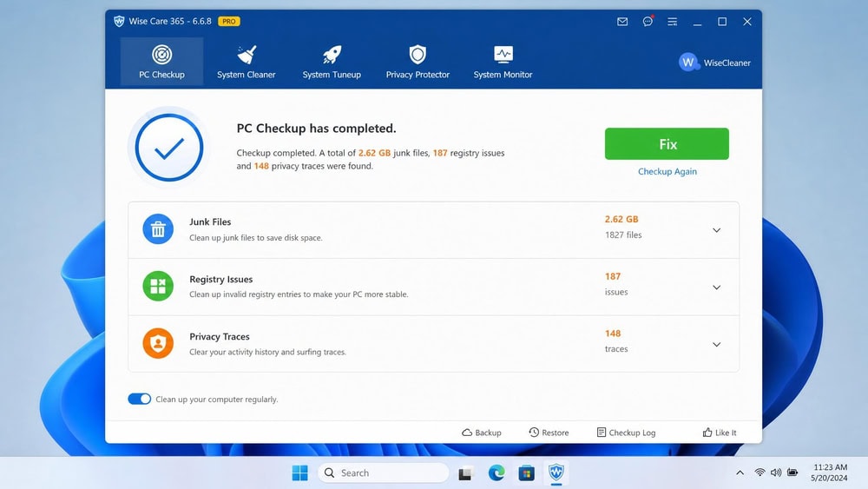The height and width of the screenshot is (489, 868).
Task: Click the WiseCleaner account name
Action: [x=727, y=63]
